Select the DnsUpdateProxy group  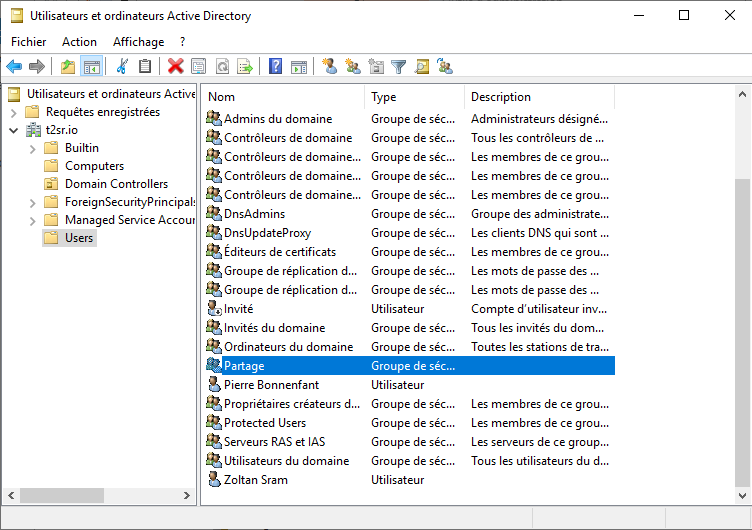(x=268, y=233)
